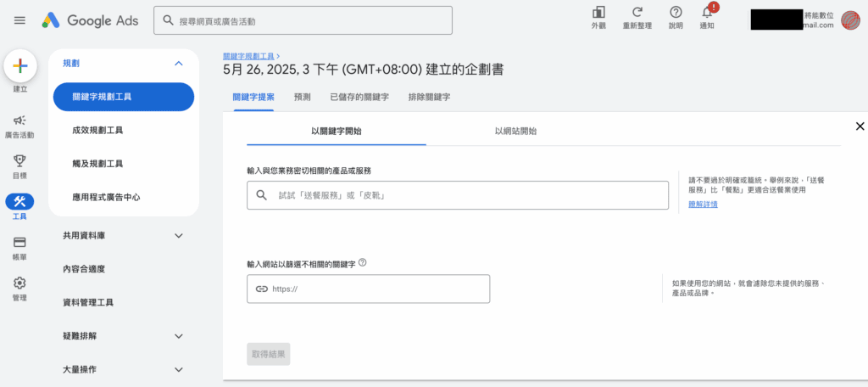This screenshot has width=868, height=387.
Task: Click the 建立 plus button
Action: (x=20, y=66)
